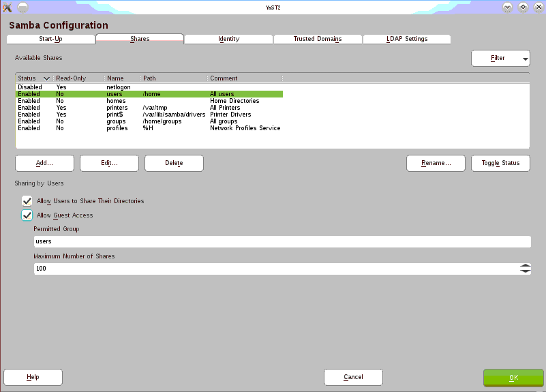This screenshot has width=546, height=392.
Task: Click the Permitted Group input field
Action: pos(282,241)
